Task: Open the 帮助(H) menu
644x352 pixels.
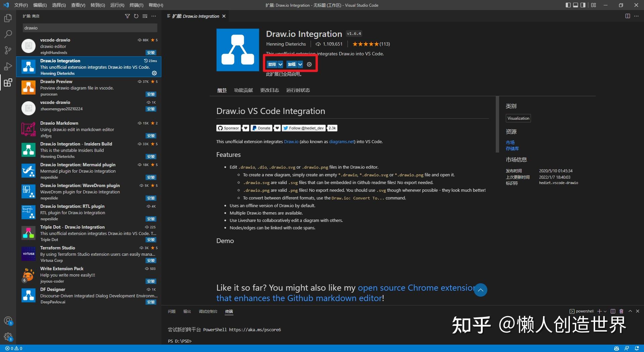Action: [156, 5]
